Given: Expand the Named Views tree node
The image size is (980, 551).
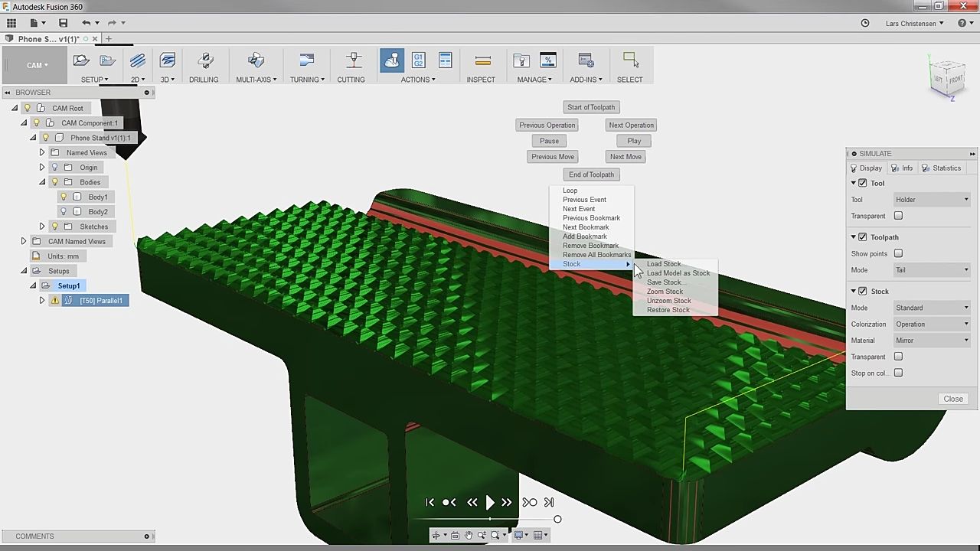Looking at the screenshot, I should tap(42, 152).
